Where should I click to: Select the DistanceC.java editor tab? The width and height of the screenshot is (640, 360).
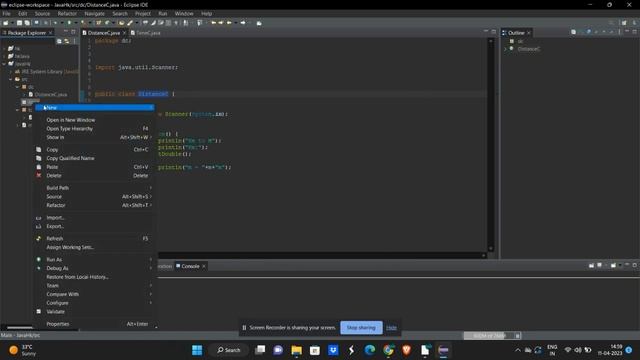(104, 33)
